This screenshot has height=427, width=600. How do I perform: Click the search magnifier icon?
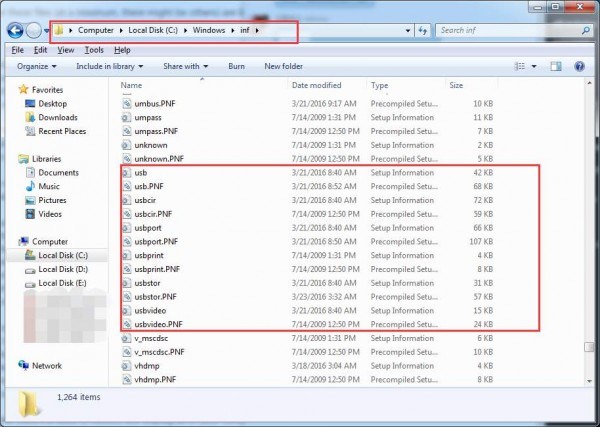[585, 30]
